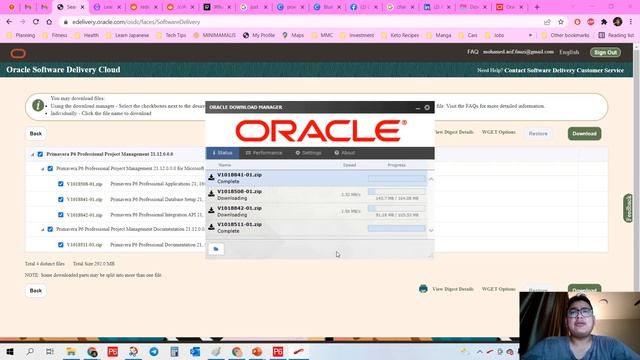This screenshot has height=360, width=640.
Task: Click the completed progress bar of V1018511-01.zip
Action: (396, 228)
